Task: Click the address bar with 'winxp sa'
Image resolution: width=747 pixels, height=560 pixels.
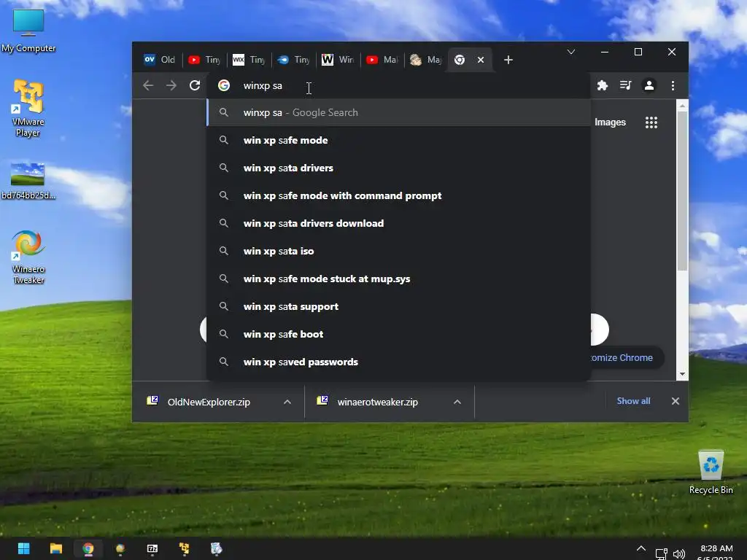Action: [399, 86]
